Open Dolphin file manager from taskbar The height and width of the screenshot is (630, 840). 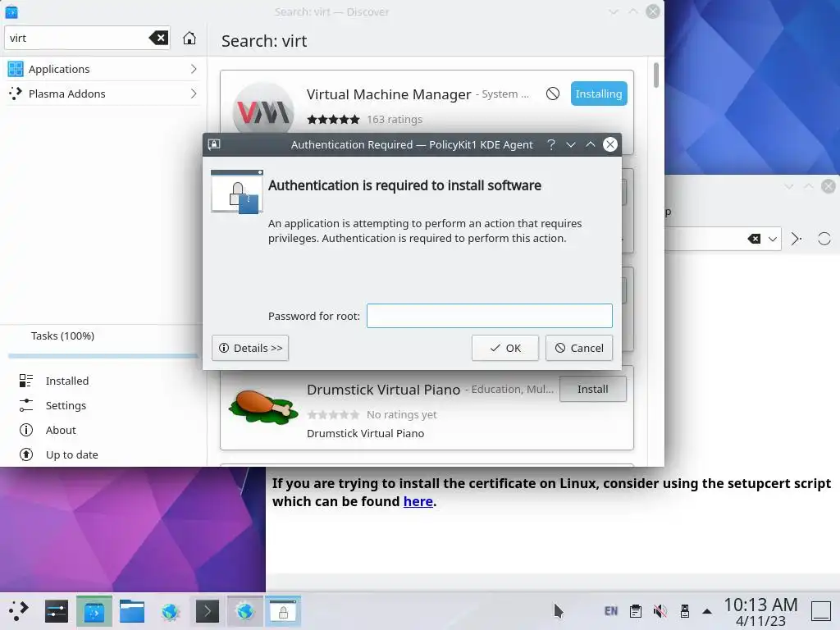[x=132, y=610]
